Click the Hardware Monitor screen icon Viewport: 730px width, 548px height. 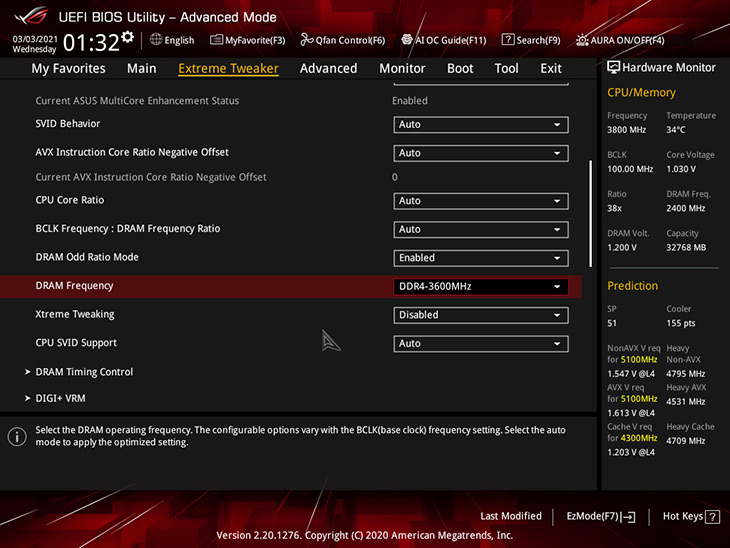tap(613, 68)
